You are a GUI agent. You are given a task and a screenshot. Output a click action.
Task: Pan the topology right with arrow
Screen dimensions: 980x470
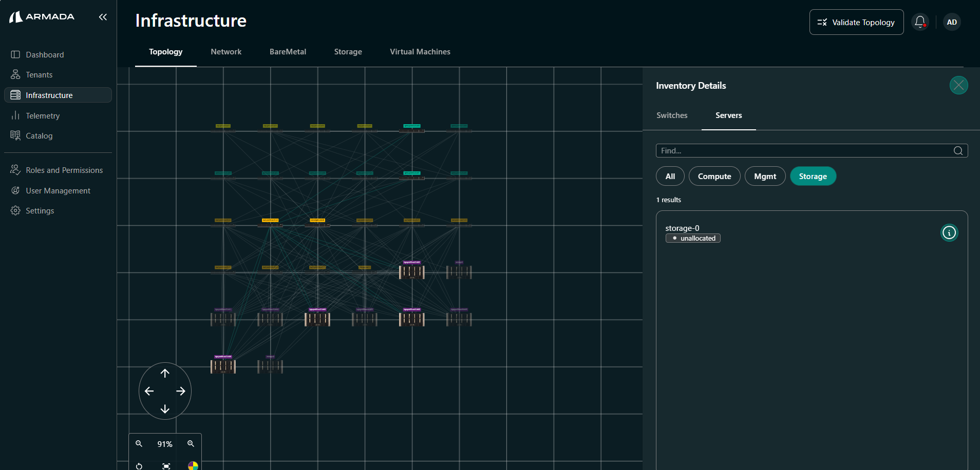click(x=181, y=391)
